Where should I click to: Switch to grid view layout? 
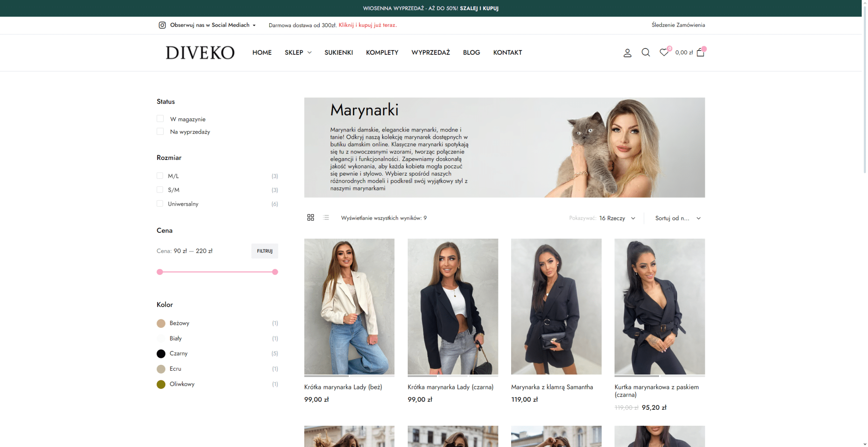pyautogui.click(x=311, y=218)
